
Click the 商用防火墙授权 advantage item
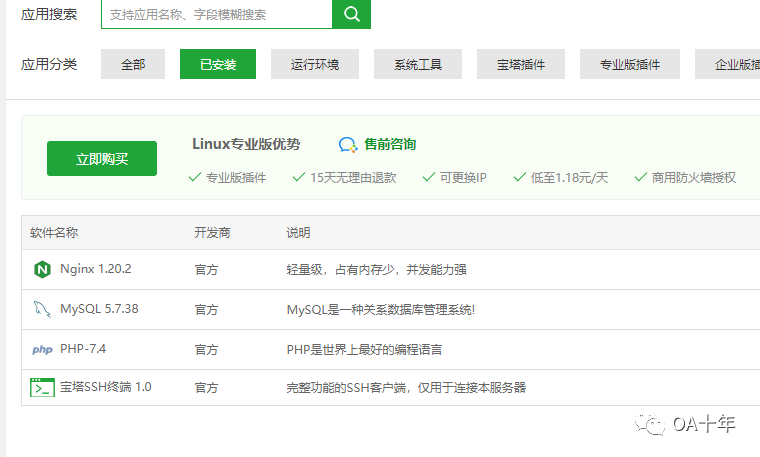coord(685,177)
